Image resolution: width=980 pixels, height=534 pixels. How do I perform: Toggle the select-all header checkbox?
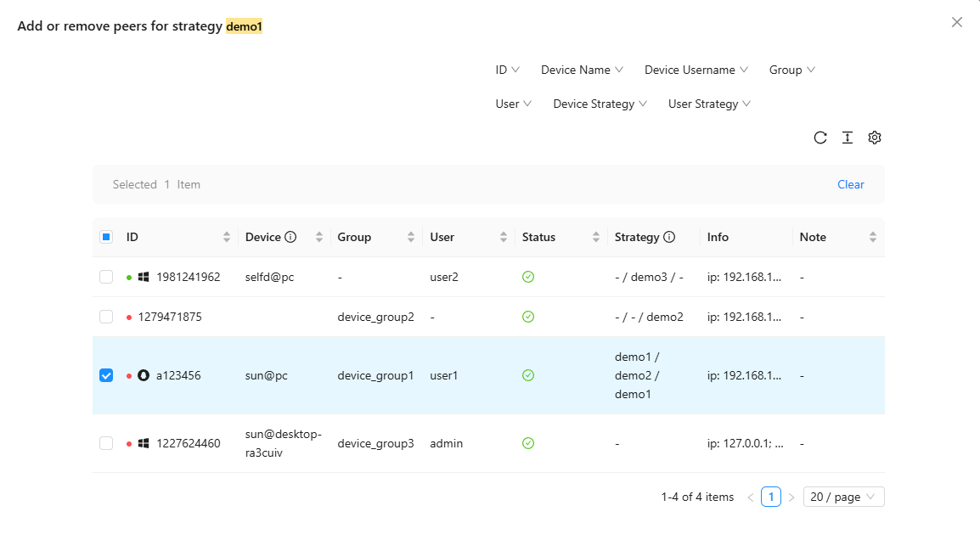pyautogui.click(x=106, y=238)
